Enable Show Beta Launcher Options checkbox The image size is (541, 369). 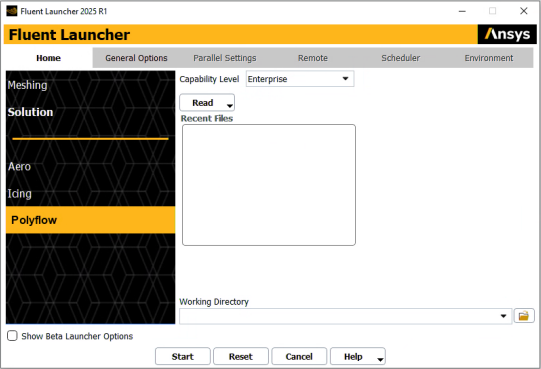(12, 336)
